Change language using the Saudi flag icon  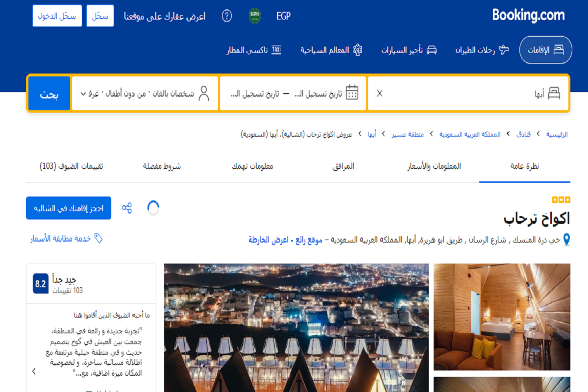[254, 16]
